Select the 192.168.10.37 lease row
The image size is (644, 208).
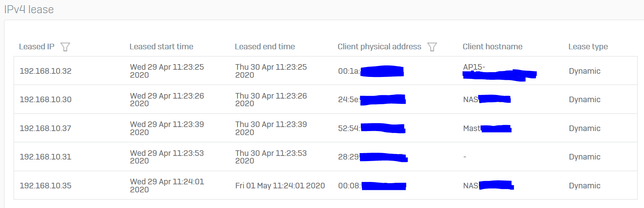[x=326, y=128]
